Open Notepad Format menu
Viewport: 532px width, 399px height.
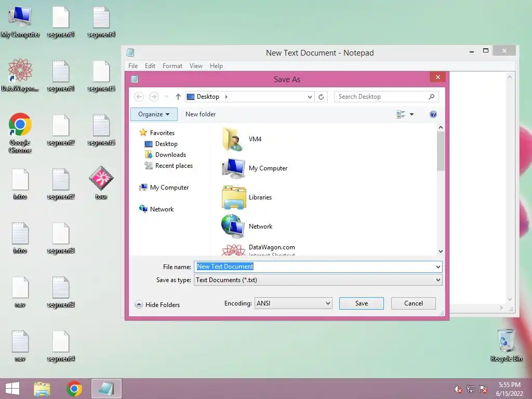pyautogui.click(x=172, y=66)
